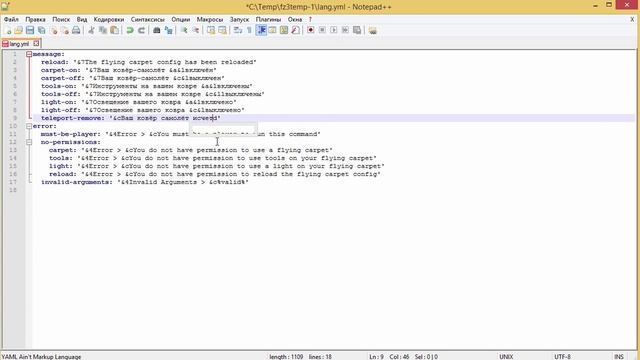Open the Опции menu

tap(180, 19)
